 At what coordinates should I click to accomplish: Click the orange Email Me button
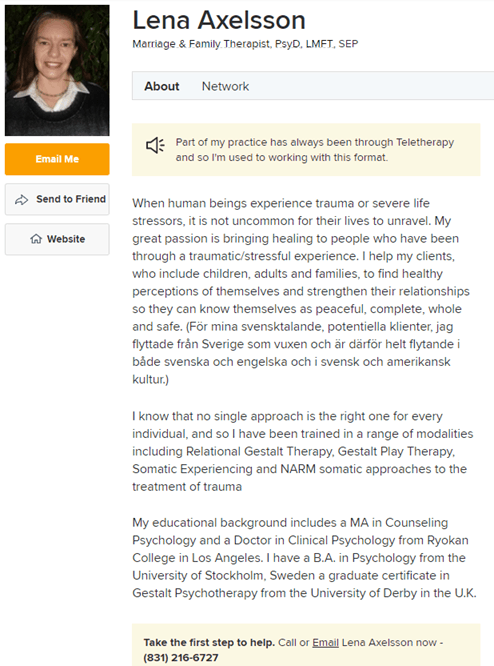(x=57, y=159)
